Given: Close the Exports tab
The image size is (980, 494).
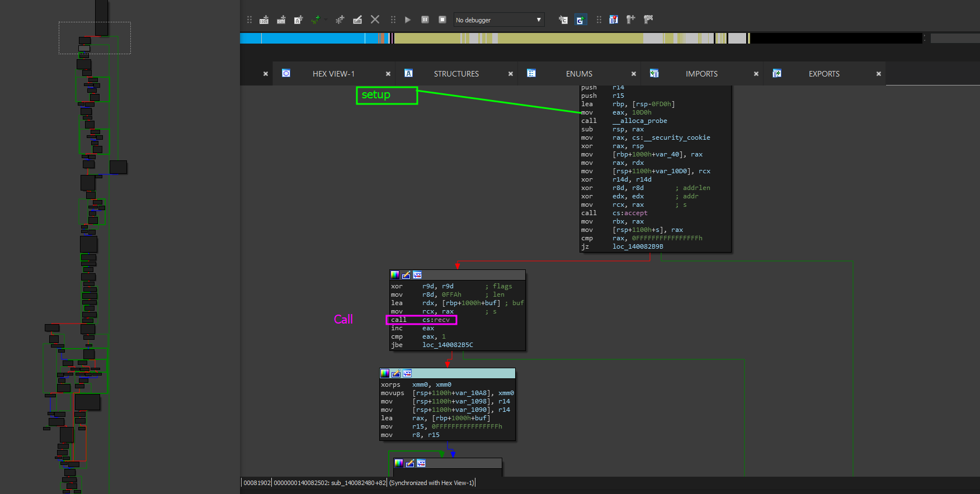Looking at the screenshot, I should [x=878, y=74].
